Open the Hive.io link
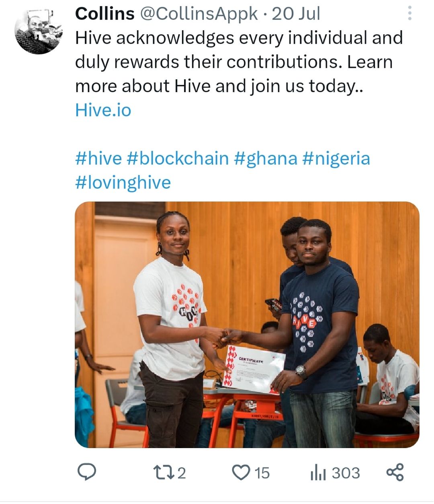The height and width of the screenshot is (504, 434). pos(103,110)
